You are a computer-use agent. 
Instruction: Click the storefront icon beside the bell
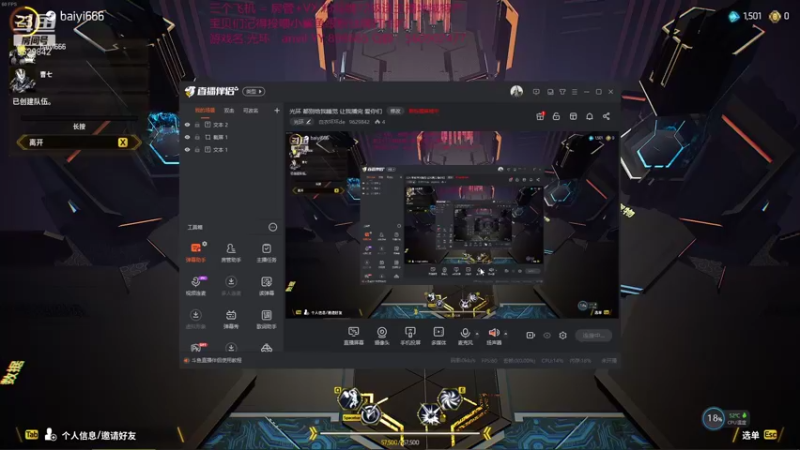click(573, 116)
